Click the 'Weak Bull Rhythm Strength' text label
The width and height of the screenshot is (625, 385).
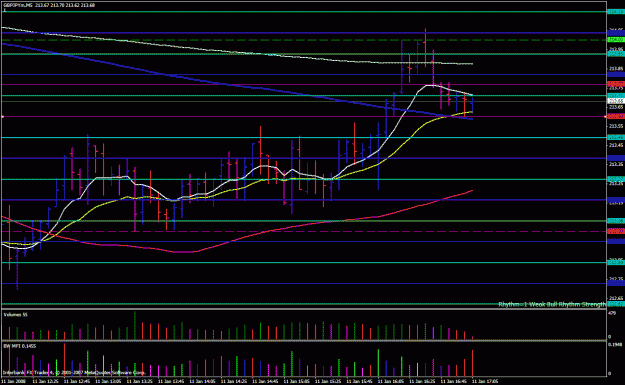[x=568, y=304]
